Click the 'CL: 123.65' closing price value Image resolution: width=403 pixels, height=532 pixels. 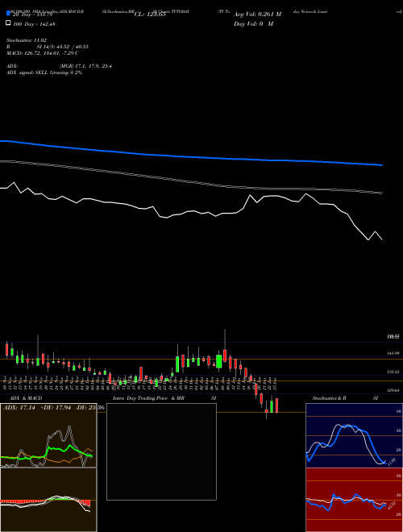[x=150, y=15]
